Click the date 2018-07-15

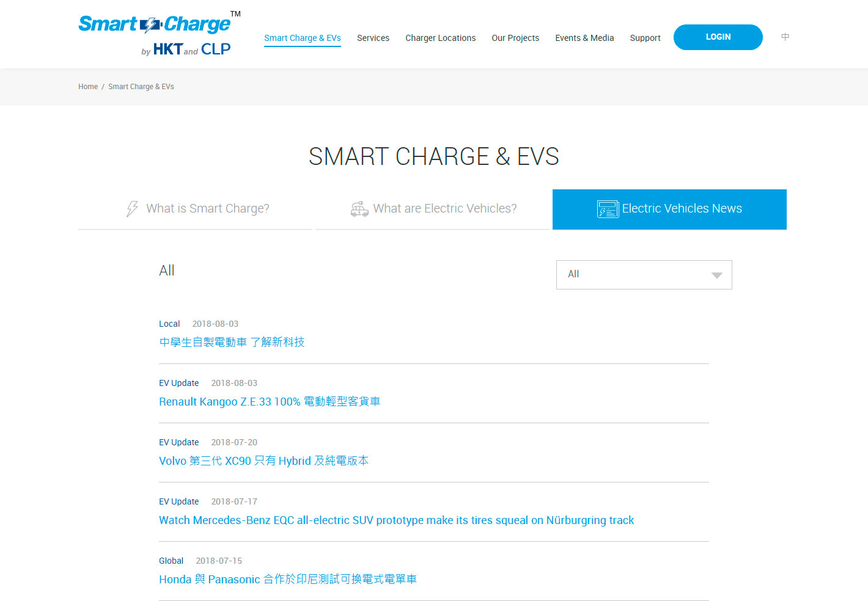[x=219, y=561]
